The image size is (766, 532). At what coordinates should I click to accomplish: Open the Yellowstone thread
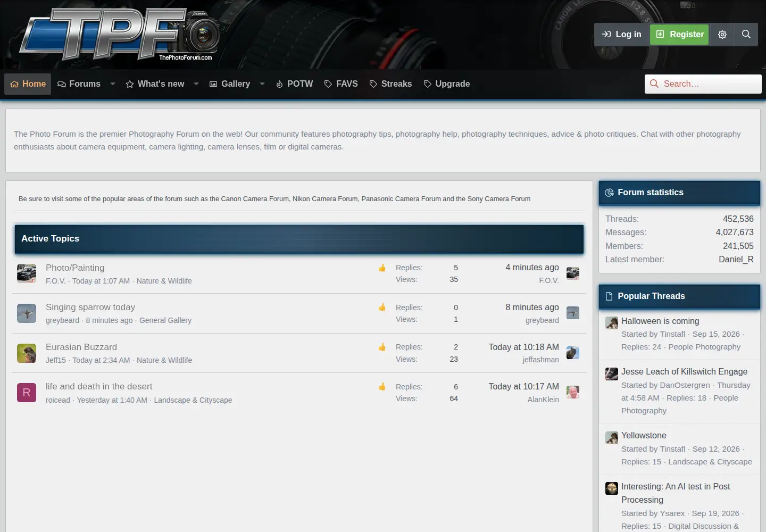pyautogui.click(x=644, y=436)
